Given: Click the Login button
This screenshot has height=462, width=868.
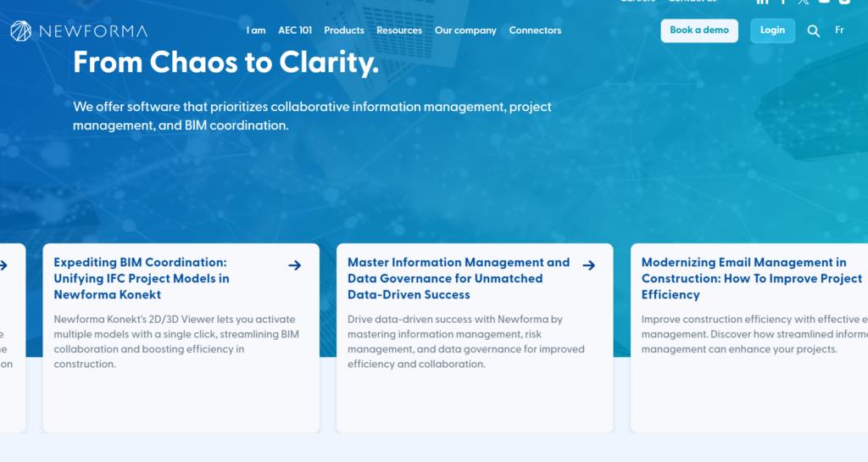Looking at the screenshot, I should pos(772,31).
